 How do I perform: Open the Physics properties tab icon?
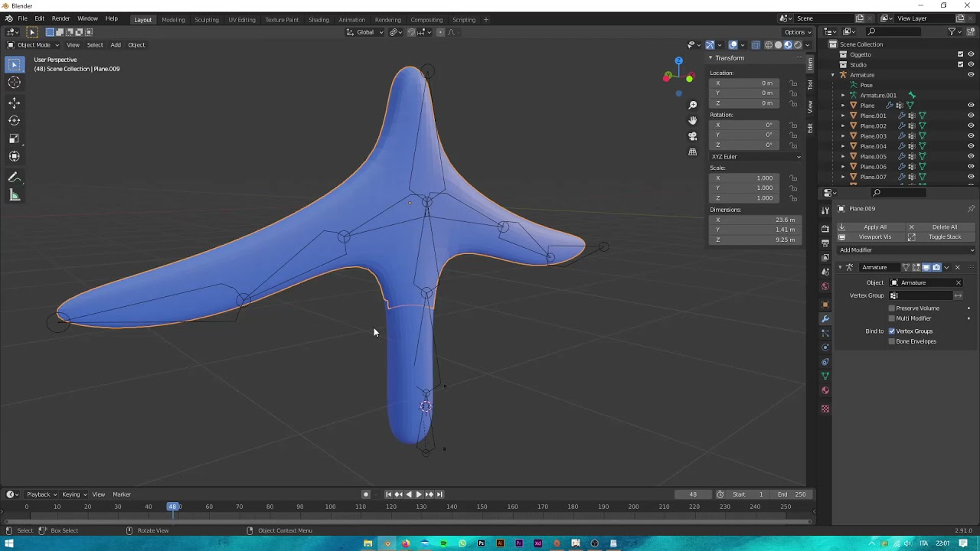coord(825,347)
